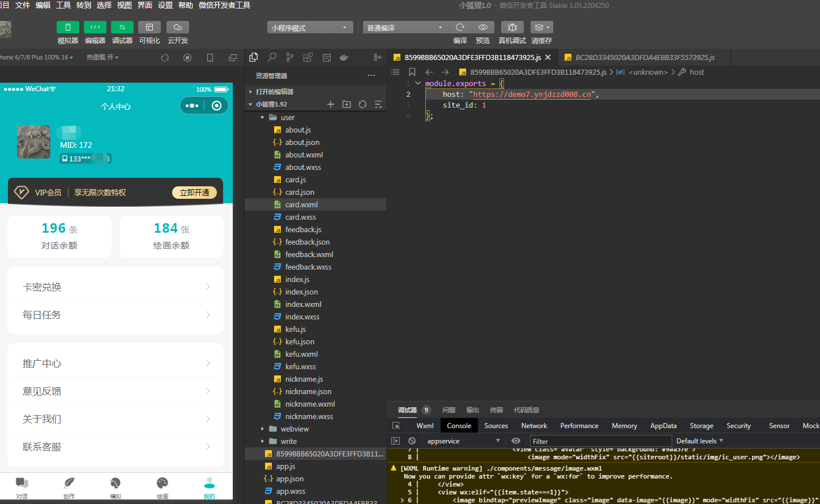Image resolution: width=820 pixels, height=504 pixels.
Task: Open card.wxml in the file tree
Action: 315,204
